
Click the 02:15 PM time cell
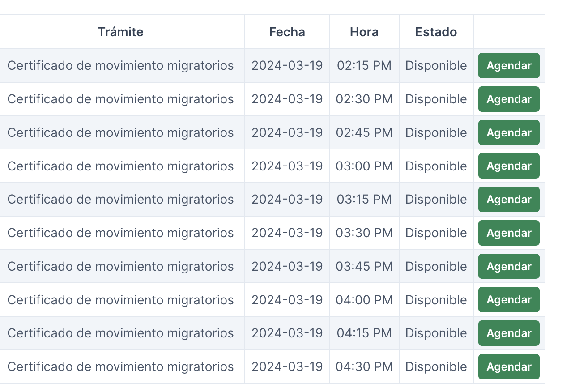click(364, 66)
